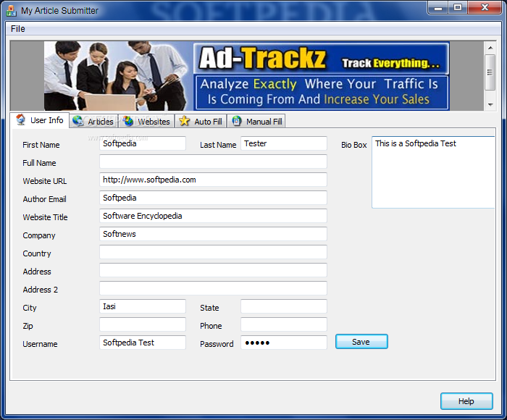Click the Manual Fill tab icon
The image size is (507, 420).
point(237,121)
